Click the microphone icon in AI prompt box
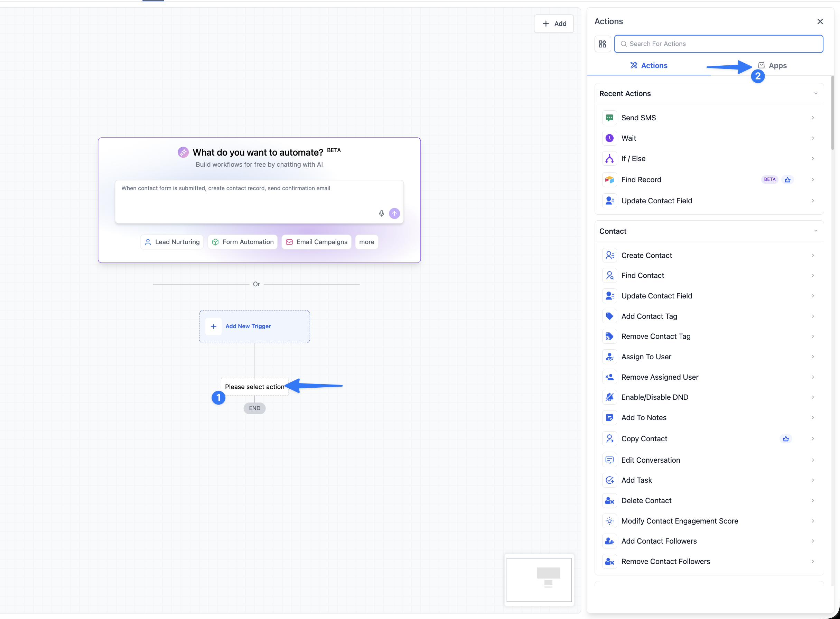Image resolution: width=840 pixels, height=619 pixels. click(x=381, y=213)
